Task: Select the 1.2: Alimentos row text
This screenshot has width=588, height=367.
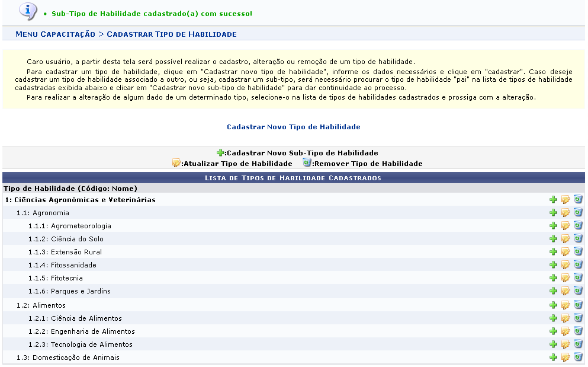Action: [x=41, y=305]
